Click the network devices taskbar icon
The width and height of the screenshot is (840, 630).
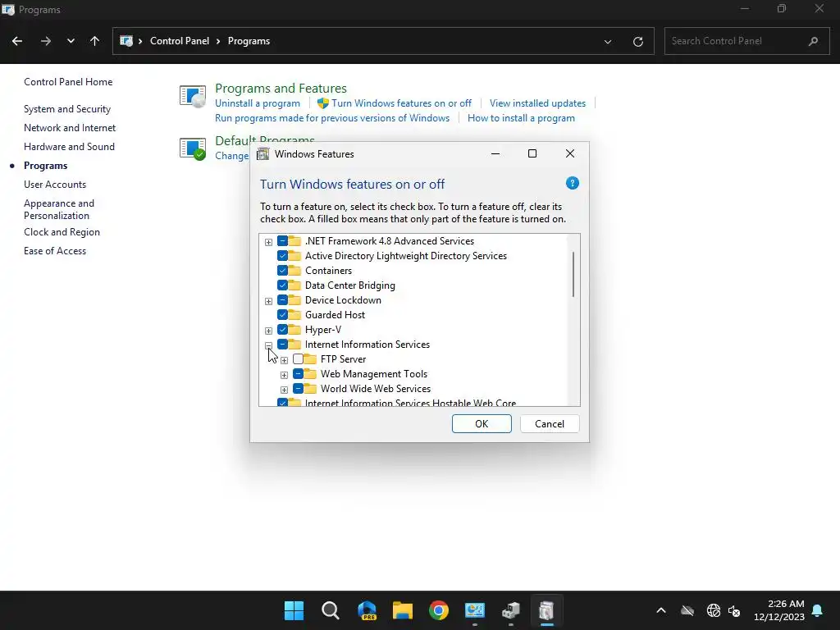pos(511,610)
